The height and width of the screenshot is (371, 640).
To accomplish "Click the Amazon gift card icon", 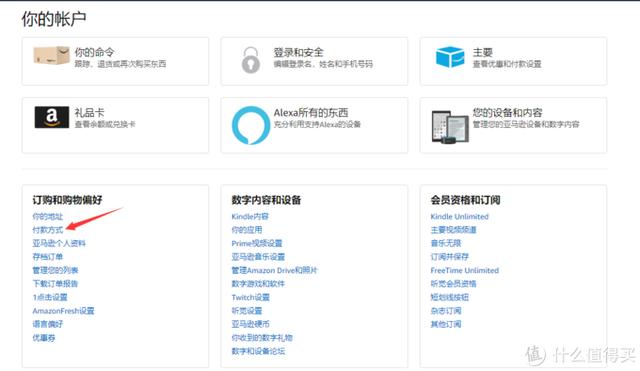I will (51, 117).
